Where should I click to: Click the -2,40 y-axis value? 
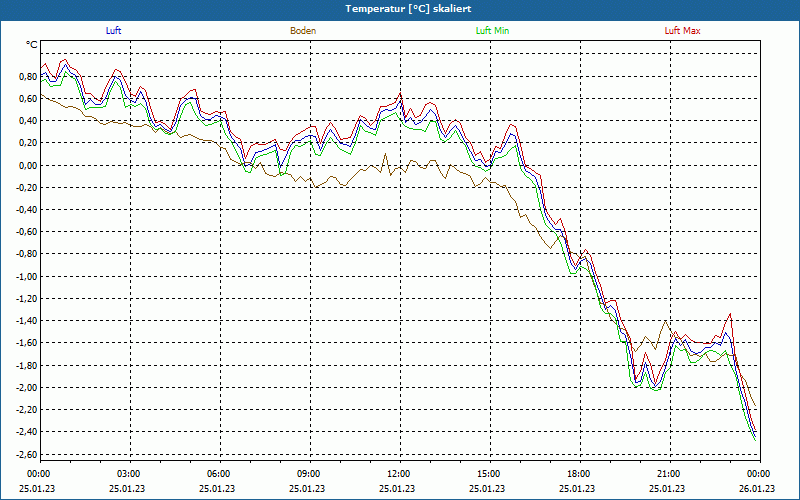(28, 432)
